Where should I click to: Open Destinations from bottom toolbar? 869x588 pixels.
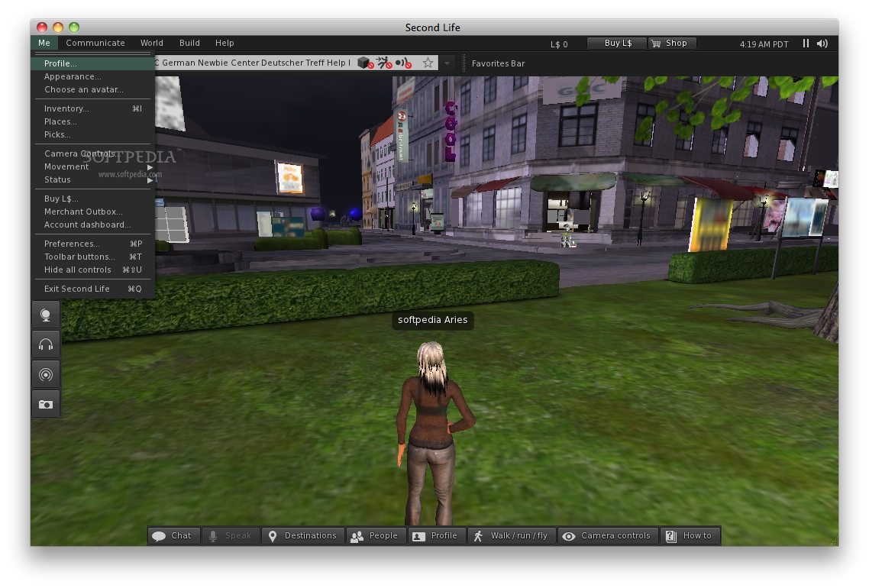coord(303,536)
